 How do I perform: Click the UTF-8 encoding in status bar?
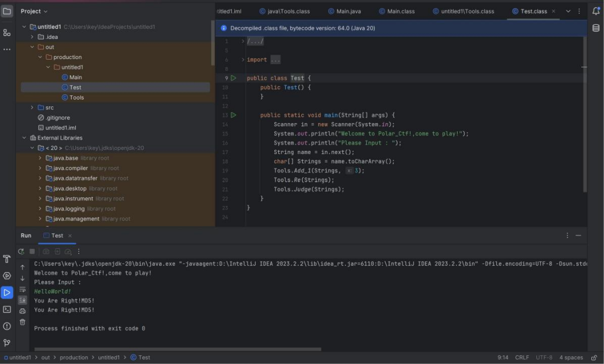click(x=544, y=358)
